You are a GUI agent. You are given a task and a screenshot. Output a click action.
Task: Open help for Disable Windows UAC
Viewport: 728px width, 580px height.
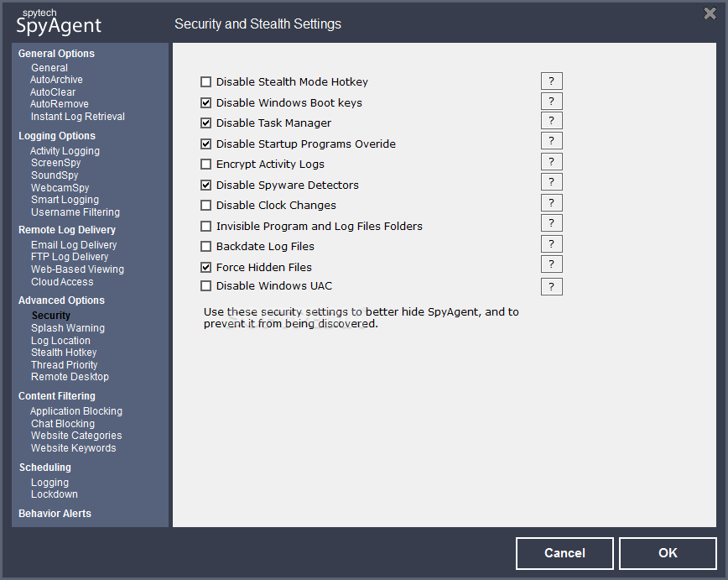pos(552,287)
